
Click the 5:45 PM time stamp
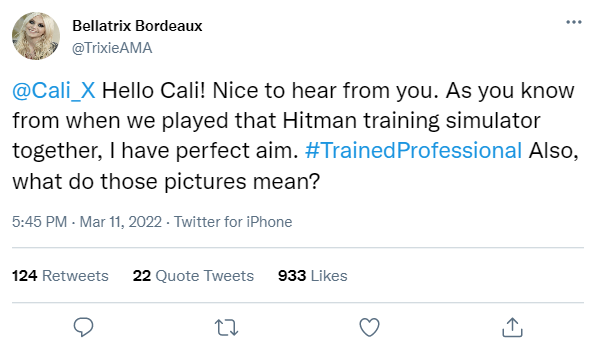pos(39,222)
